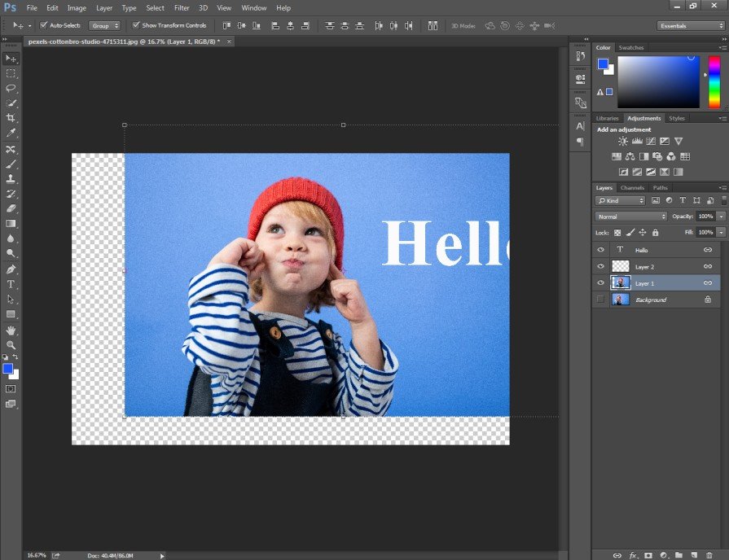Select the Dodge tool
Screen dimensions: 729x560
pyautogui.click(x=11, y=253)
